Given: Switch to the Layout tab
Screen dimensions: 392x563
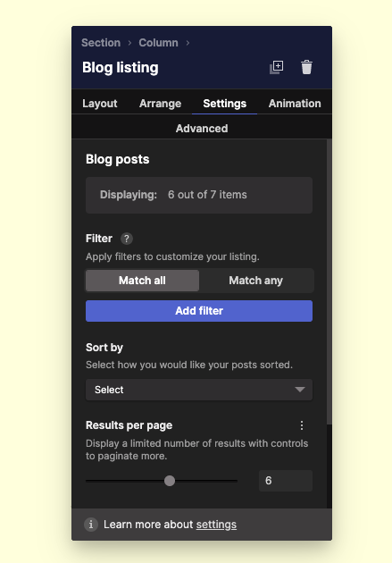Looking at the screenshot, I should pos(100,104).
